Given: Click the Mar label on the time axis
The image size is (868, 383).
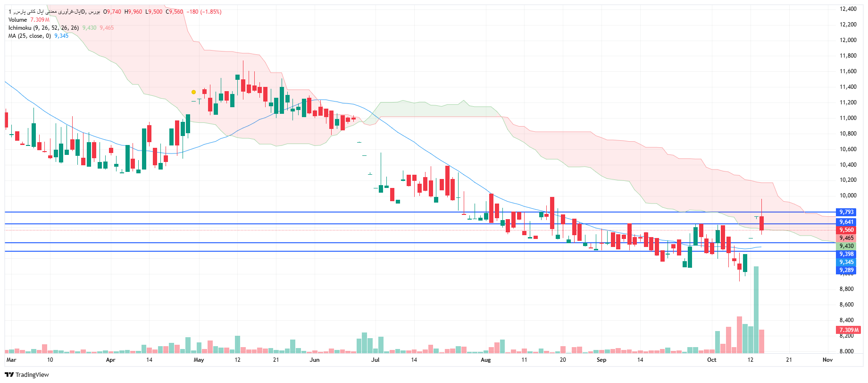Looking at the screenshot, I should (11, 360).
